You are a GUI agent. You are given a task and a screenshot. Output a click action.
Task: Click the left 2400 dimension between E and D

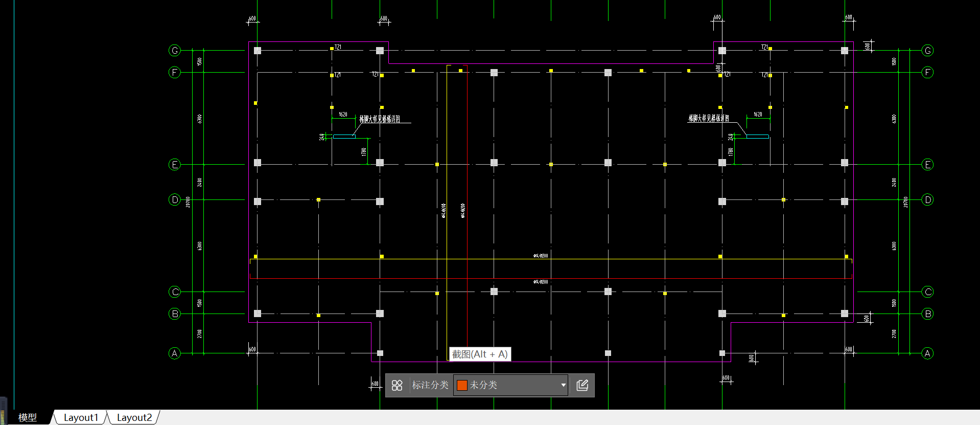coord(199,182)
